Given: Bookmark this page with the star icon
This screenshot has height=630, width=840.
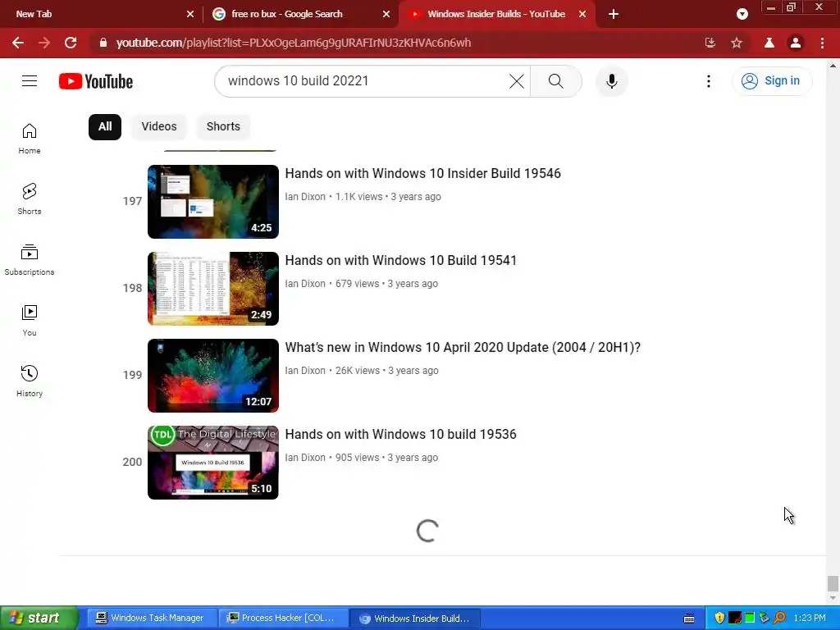Looking at the screenshot, I should click(737, 43).
